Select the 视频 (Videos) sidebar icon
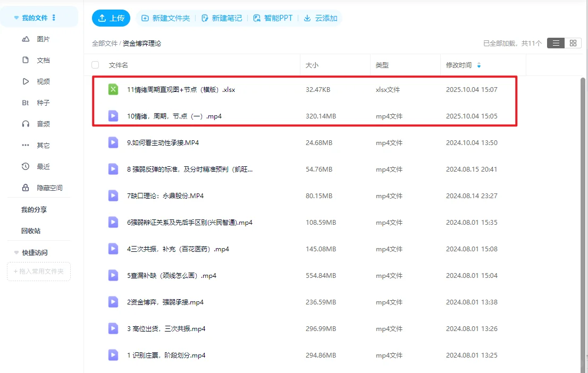The width and height of the screenshot is (588, 373). pos(26,81)
